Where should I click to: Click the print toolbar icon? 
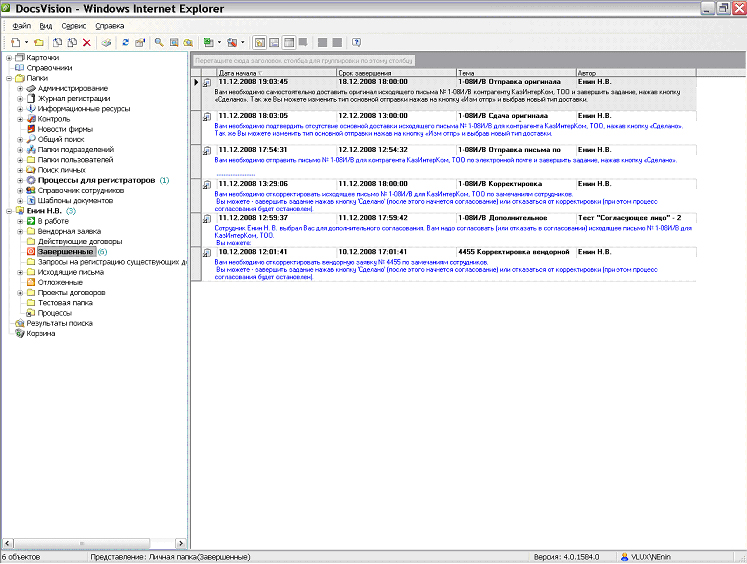point(106,43)
